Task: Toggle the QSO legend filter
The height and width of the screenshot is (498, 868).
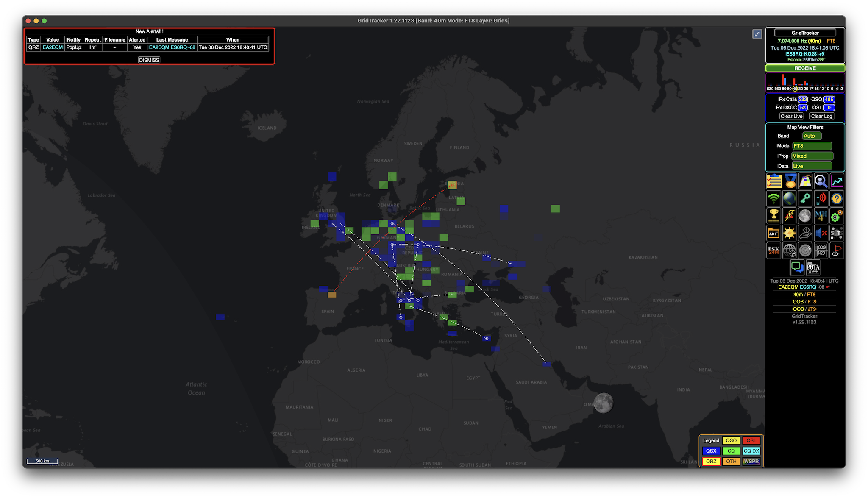Action: point(731,440)
